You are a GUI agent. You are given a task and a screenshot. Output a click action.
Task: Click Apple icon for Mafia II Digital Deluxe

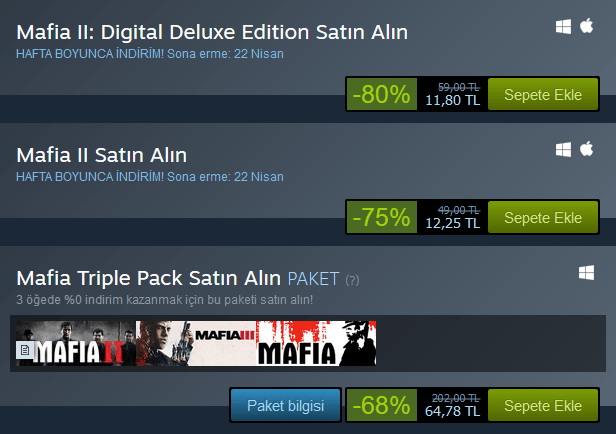tap(587, 26)
